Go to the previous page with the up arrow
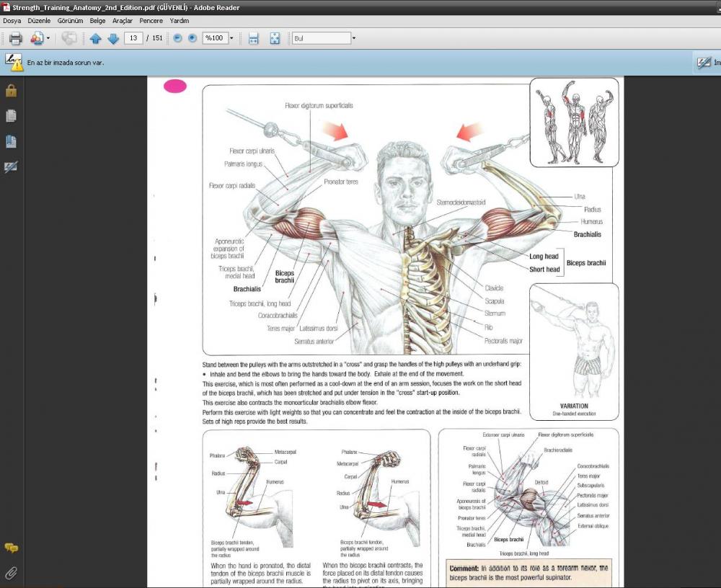The image size is (721, 588). pos(96,39)
